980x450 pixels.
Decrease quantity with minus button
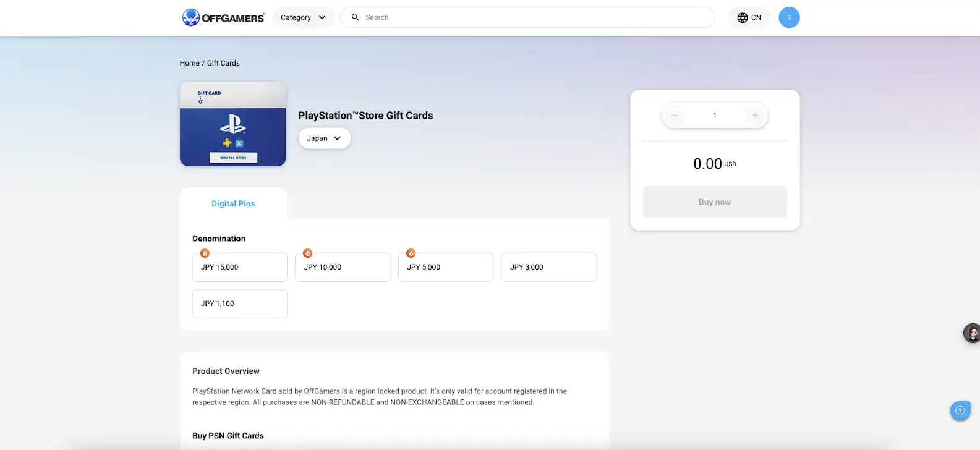coord(675,116)
